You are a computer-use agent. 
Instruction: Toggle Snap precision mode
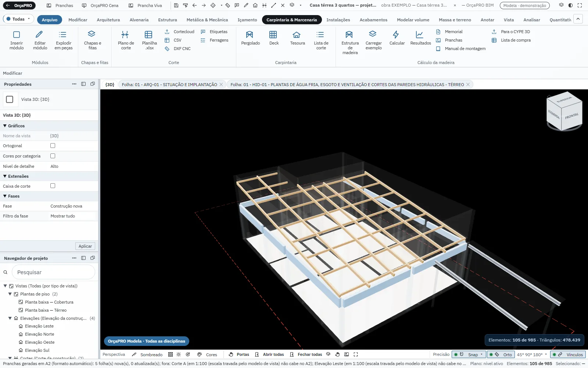pos(469,354)
